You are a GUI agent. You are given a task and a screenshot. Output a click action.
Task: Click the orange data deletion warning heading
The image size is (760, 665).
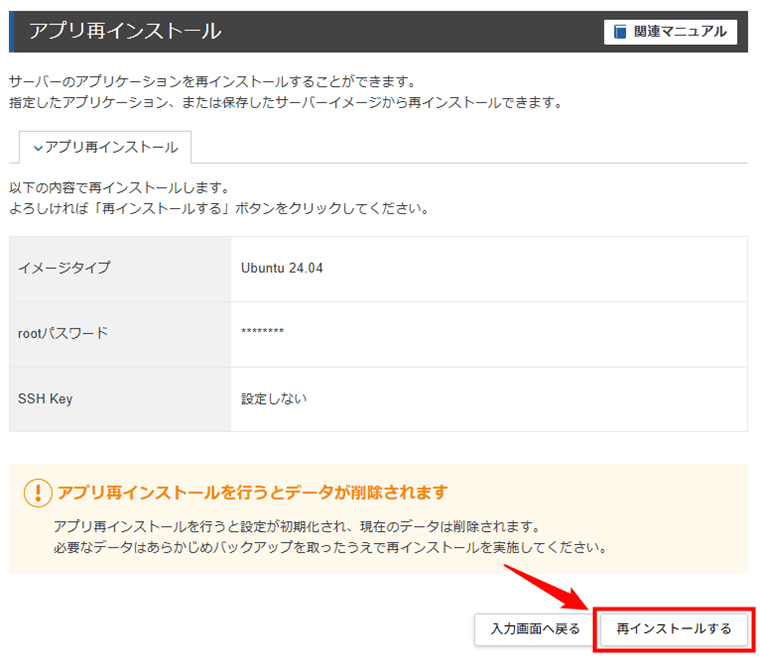pos(253,492)
